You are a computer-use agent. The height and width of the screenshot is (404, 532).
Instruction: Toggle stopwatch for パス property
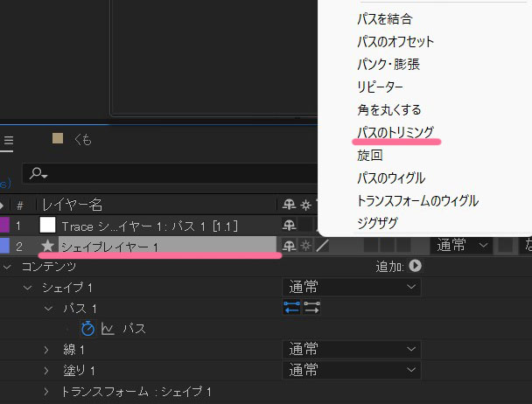(x=87, y=329)
